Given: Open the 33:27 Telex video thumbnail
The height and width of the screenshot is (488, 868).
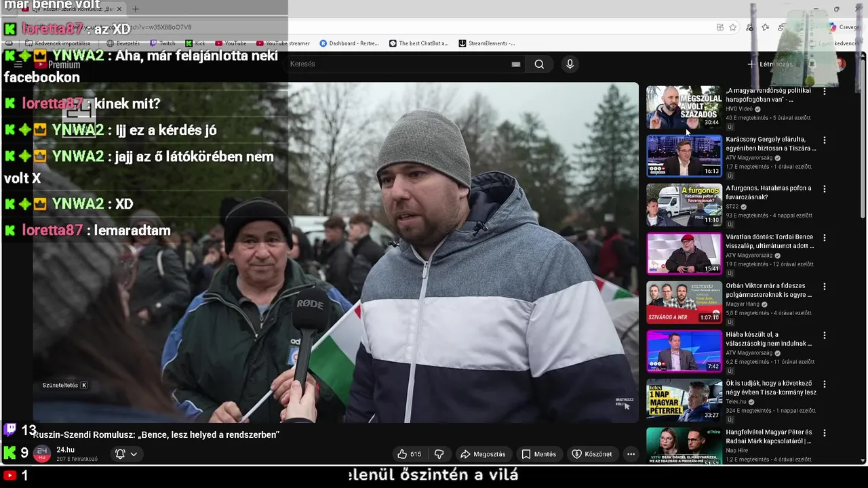Looking at the screenshot, I should pyautogui.click(x=684, y=400).
